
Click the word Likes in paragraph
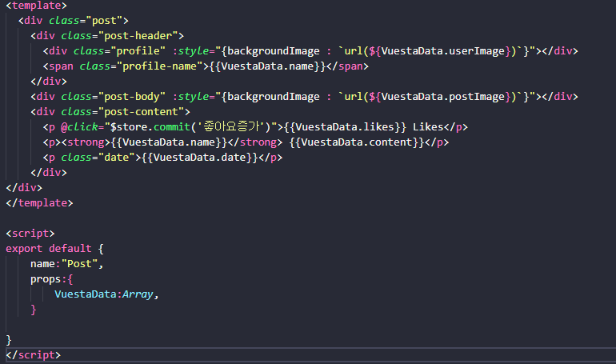[x=428, y=127]
